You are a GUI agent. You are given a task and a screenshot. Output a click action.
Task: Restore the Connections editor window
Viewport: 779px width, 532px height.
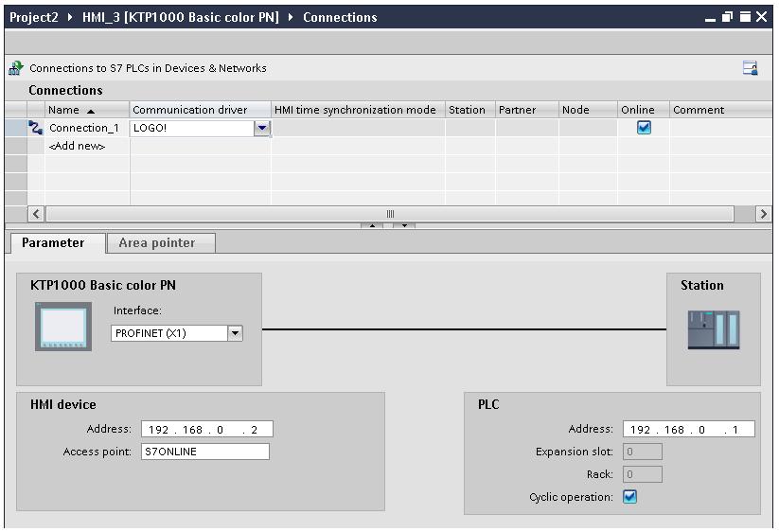pyautogui.click(x=727, y=17)
